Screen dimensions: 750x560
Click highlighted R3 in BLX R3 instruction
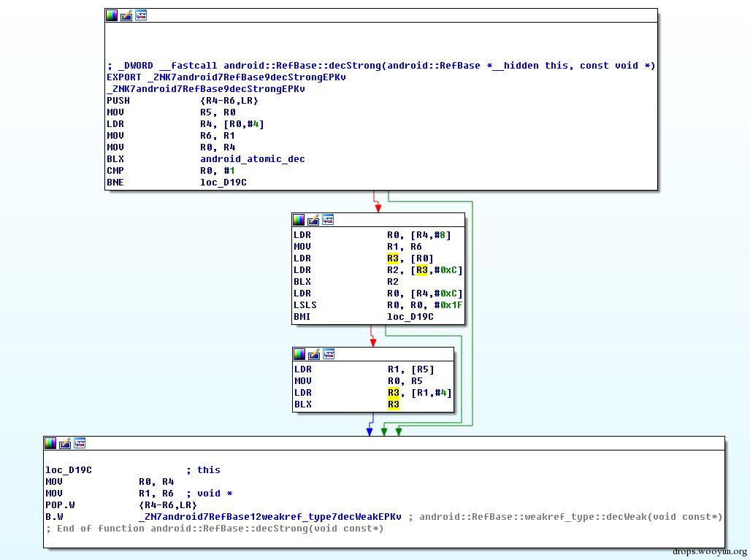pyautogui.click(x=393, y=404)
